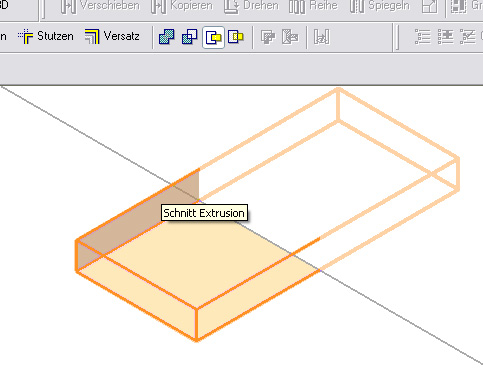Select the Spiegeln mirror tool

point(380,6)
